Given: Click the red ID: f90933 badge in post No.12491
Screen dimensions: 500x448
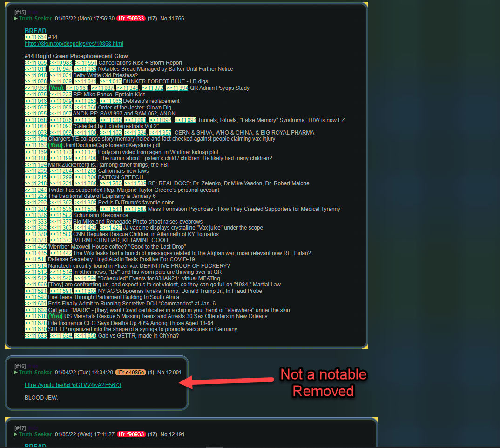Looking at the screenshot, I should click(x=131, y=434).
